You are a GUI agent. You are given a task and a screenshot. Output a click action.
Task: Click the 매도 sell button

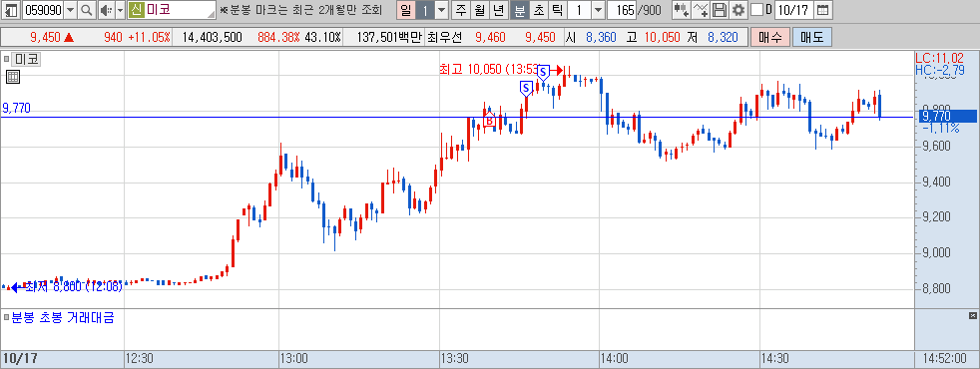click(812, 38)
